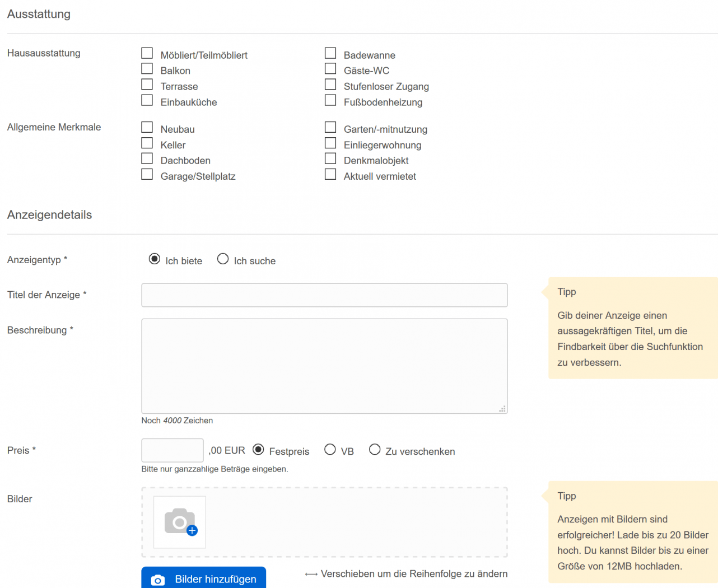The image size is (718, 588).
Task: Choose the VB price option
Action: (330, 449)
